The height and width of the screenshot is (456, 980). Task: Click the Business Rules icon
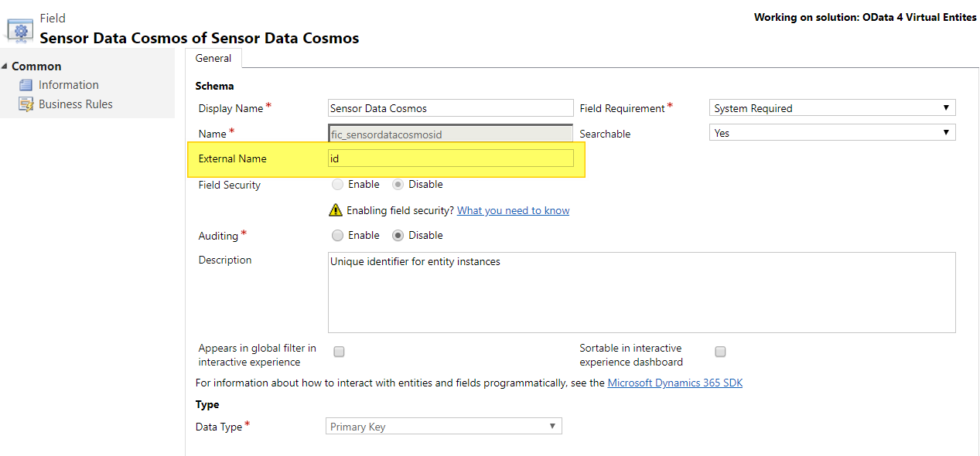26,104
